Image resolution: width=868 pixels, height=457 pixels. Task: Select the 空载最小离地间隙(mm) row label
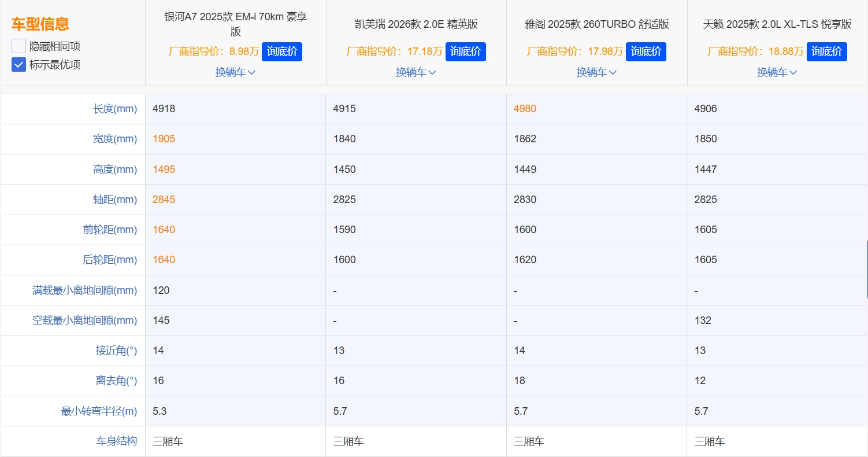click(84, 320)
